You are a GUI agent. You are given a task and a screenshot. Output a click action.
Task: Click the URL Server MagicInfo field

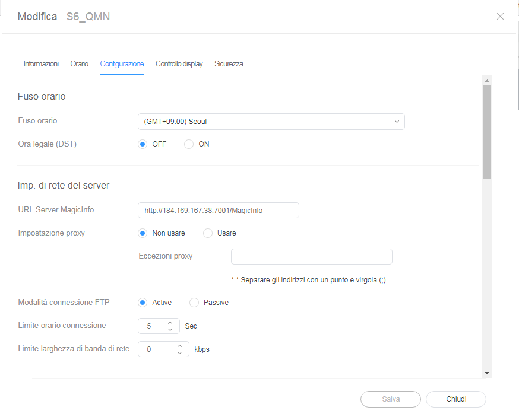point(218,211)
